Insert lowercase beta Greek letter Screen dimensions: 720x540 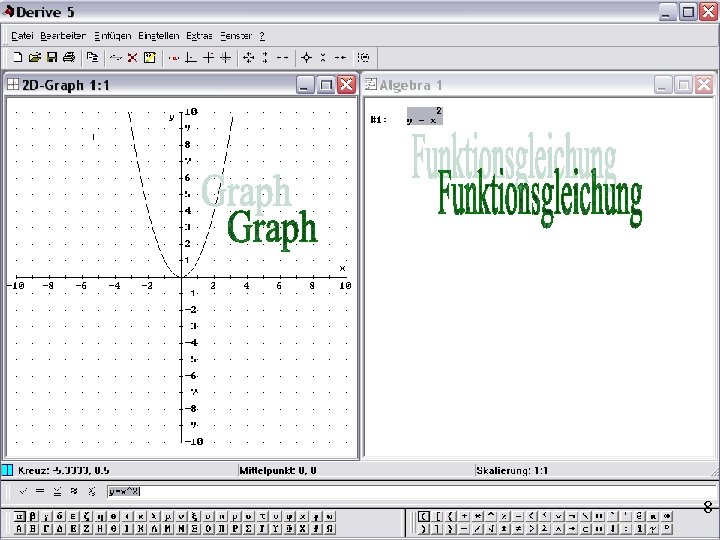(33, 516)
